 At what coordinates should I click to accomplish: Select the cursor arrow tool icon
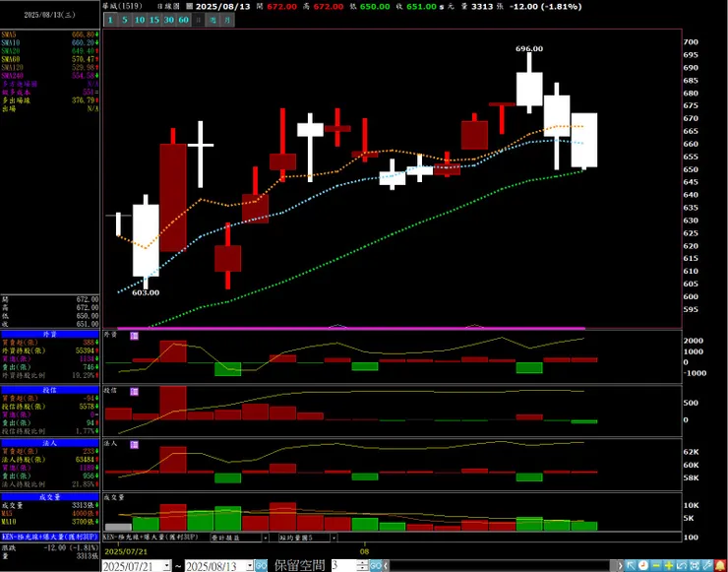631,565
